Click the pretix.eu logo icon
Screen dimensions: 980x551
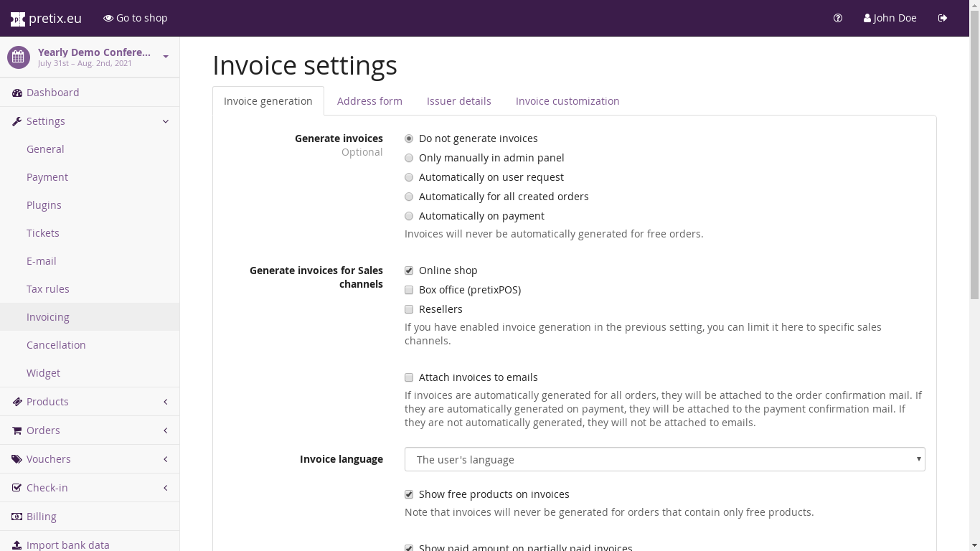(18, 19)
